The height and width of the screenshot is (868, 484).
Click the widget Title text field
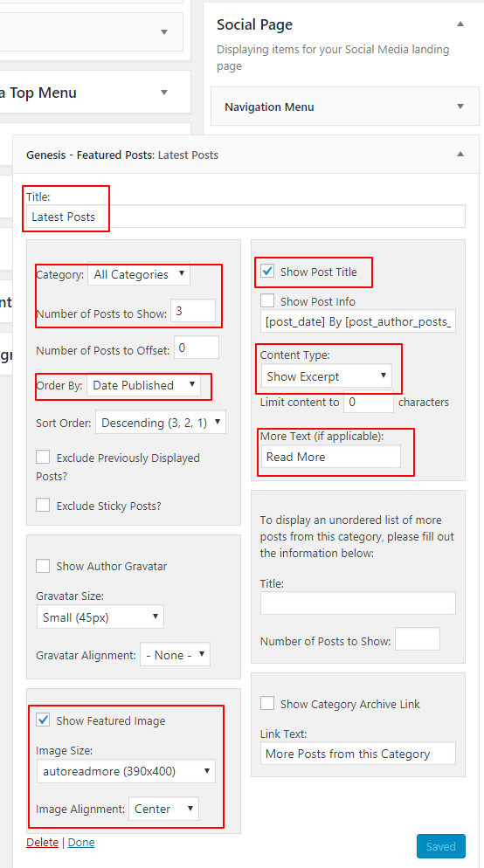pyautogui.click(x=245, y=217)
